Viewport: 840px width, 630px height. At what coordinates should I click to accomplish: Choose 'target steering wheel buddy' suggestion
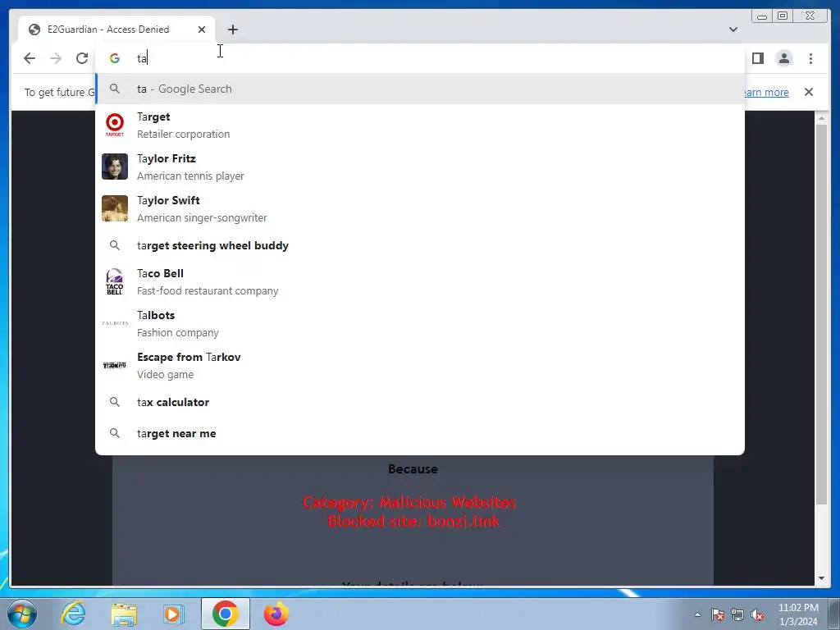coord(420,245)
